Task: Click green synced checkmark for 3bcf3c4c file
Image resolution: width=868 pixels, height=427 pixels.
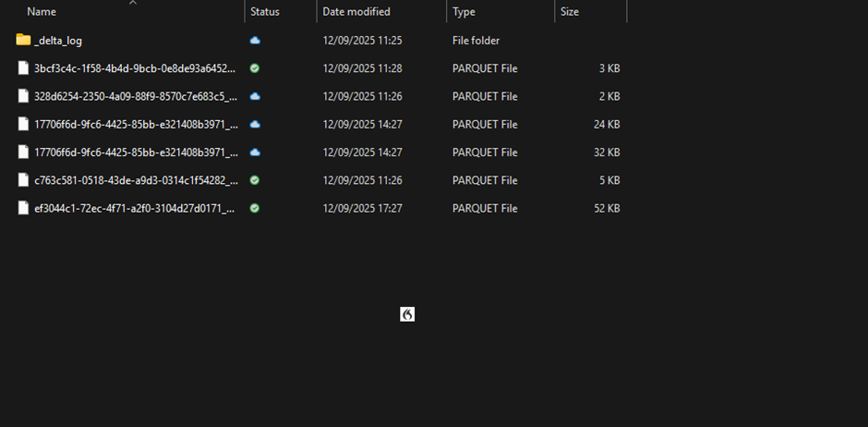Action: click(255, 68)
